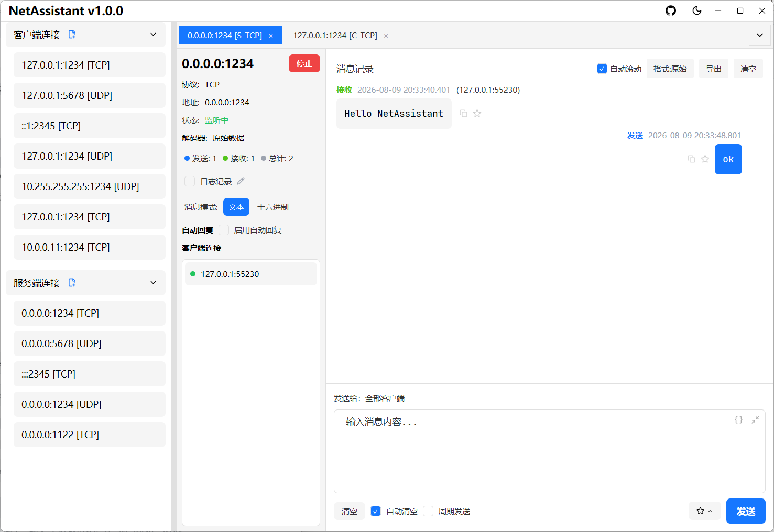Open the favorites star dropdown
The height and width of the screenshot is (532, 774).
[705, 511]
